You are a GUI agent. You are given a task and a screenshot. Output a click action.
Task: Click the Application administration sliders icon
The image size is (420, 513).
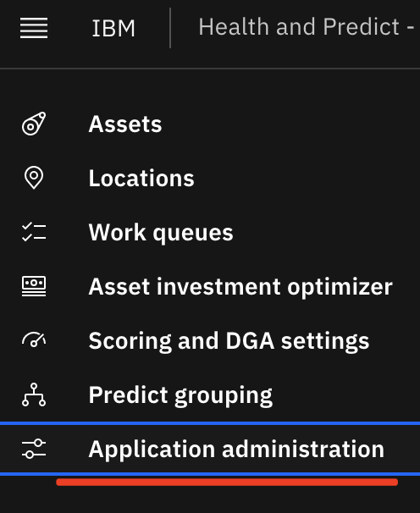coord(34,449)
